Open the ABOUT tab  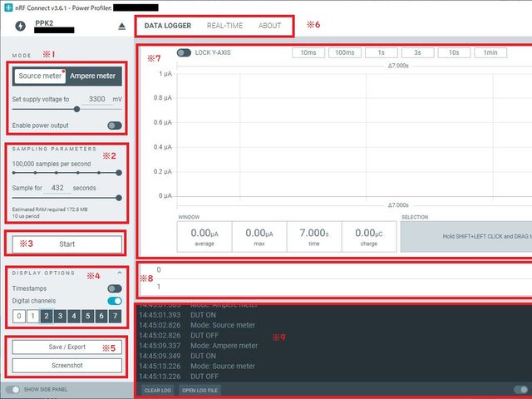[269, 26]
